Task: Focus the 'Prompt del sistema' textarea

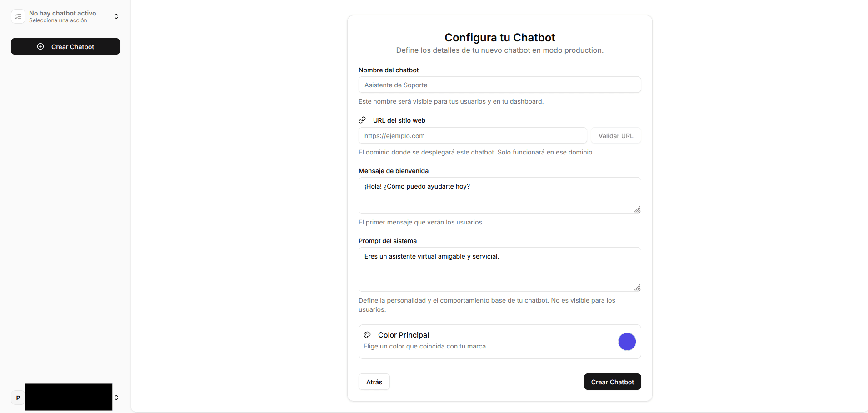Action: pyautogui.click(x=499, y=269)
